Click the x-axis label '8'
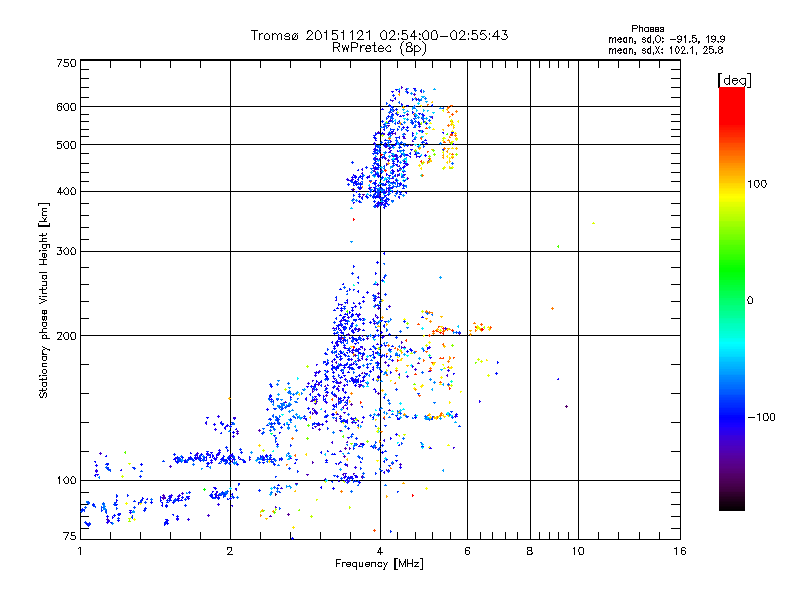This screenshot has height=600, width=800. click(530, 551)
